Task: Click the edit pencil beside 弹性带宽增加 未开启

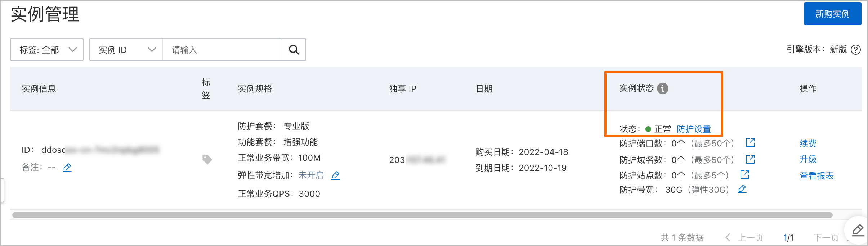Action: click(x=336, y=176)
